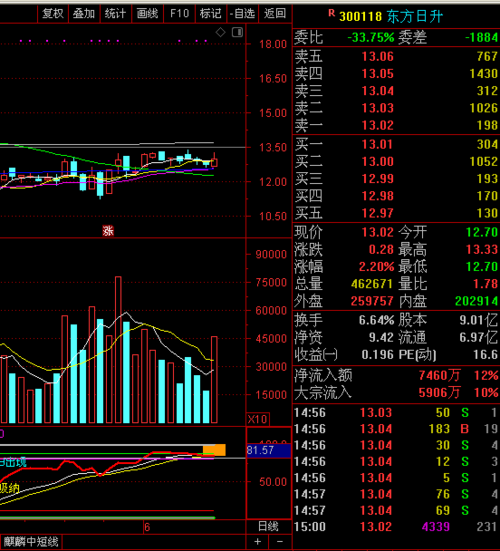This screenshot has width=500, height=551.
Task: Click the red R badge beside stock code
Action: [331, 13]
